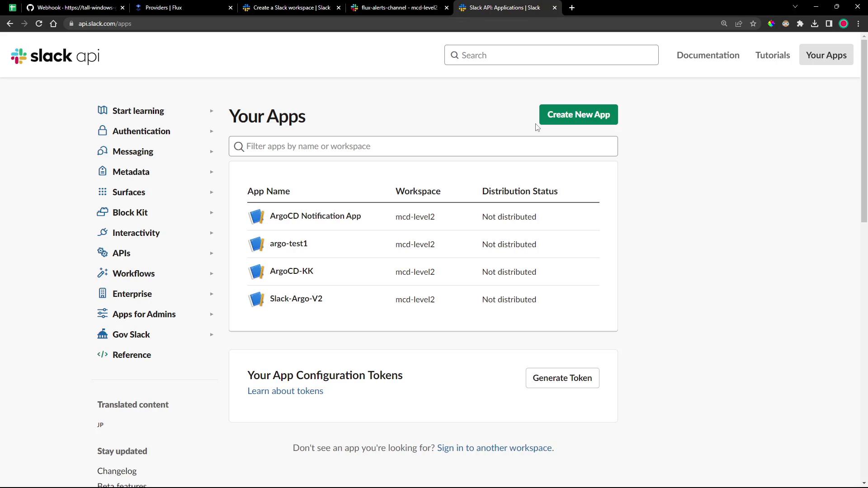Viewport: 868px width, 488px height.
Task: Switch to the Providers | Flux tab
Action: click(x=183, y=8)
